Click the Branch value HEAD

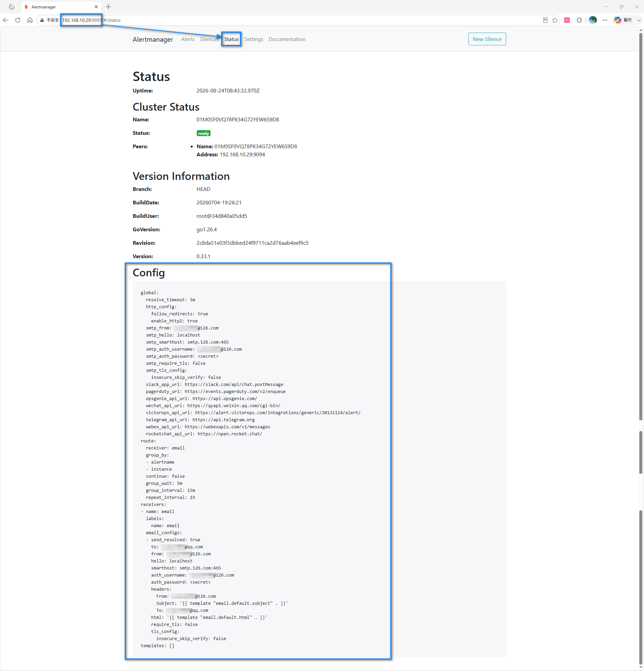click(x=203, y=189)
